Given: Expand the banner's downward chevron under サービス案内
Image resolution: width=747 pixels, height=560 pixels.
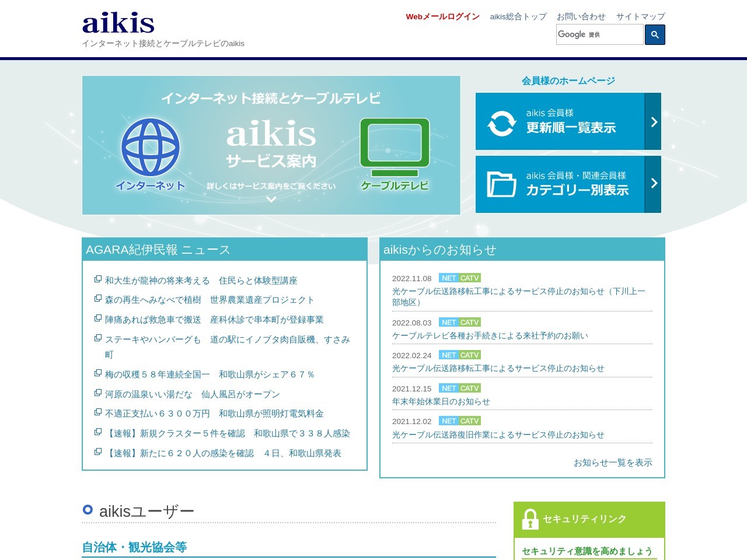Looking at the screenshot, I should tap(271, 199).
